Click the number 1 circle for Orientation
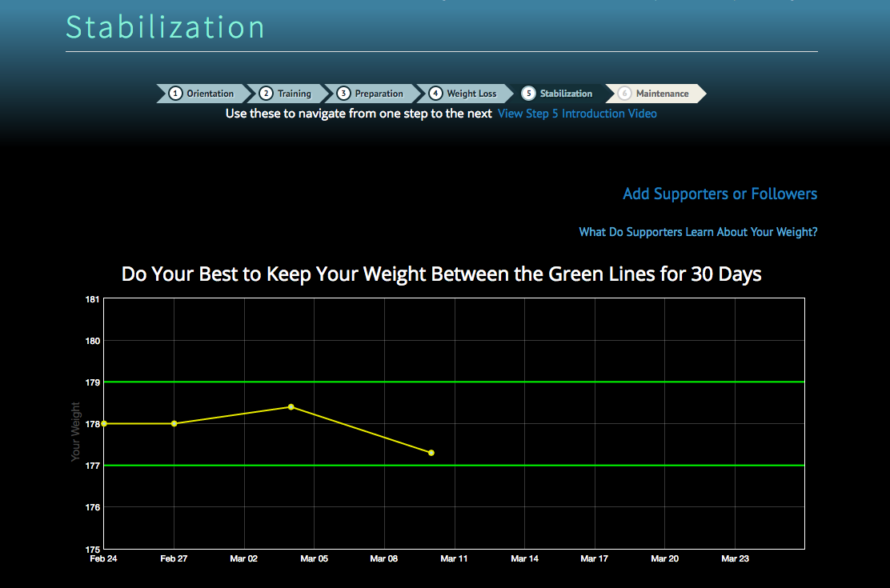This screenshot has height=588, width=890. click(175, 94)
